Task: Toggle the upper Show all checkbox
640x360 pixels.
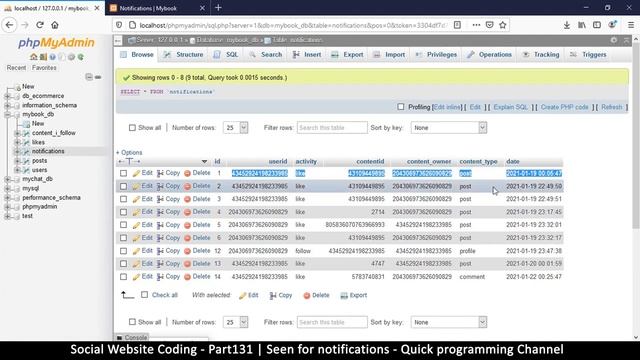Action: pos(132,128)
